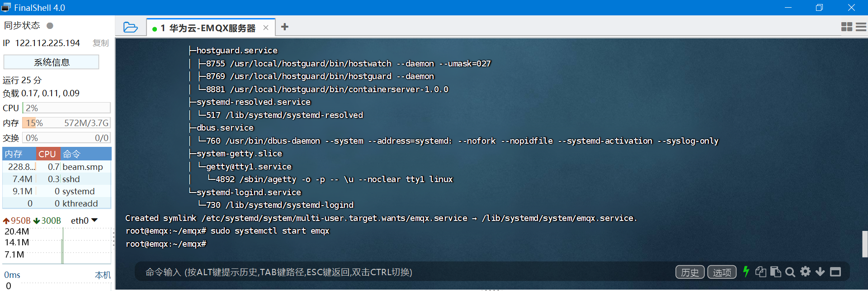Click the paste icon in command toolbar
The width and height of the screenshot is (868, 291).
pos(775,272)
